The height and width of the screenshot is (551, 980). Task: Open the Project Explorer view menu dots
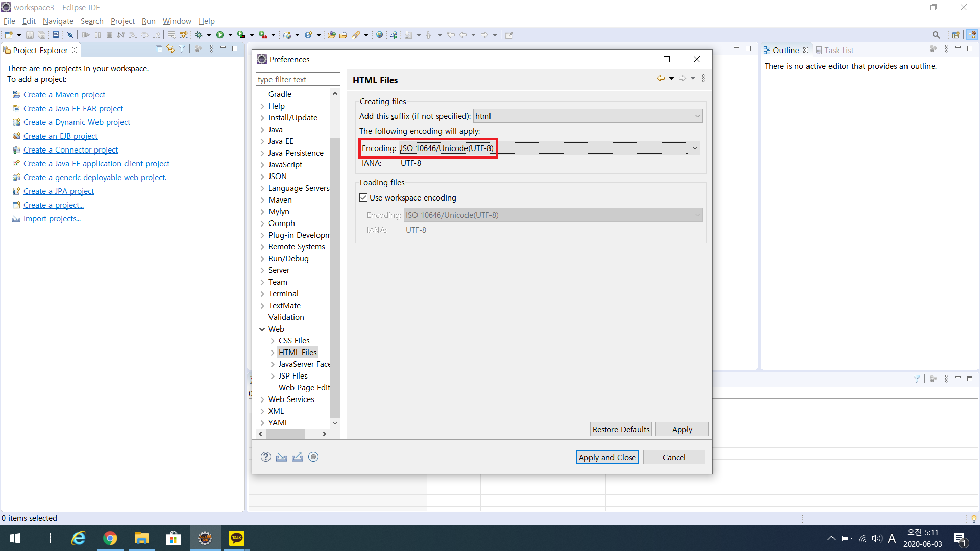[x=211, y=49]
